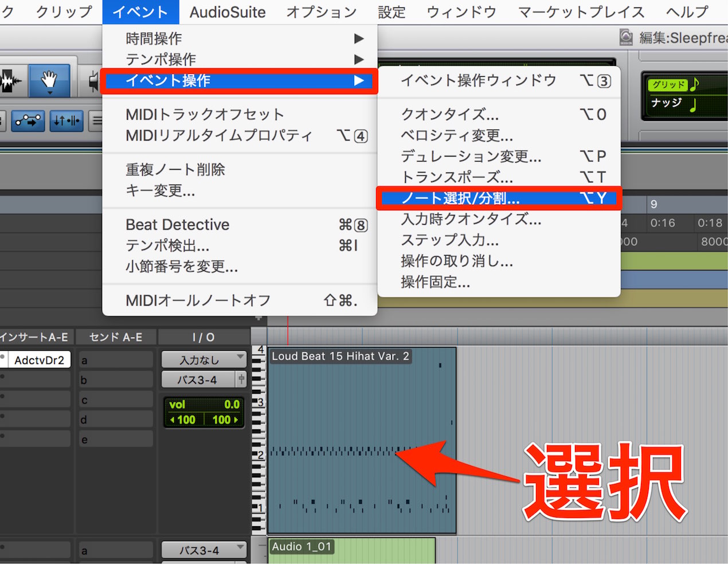The height and width of the screenshot is (564, 728).
Task: Click the インサートA-E column header
Action: point(36,337)
